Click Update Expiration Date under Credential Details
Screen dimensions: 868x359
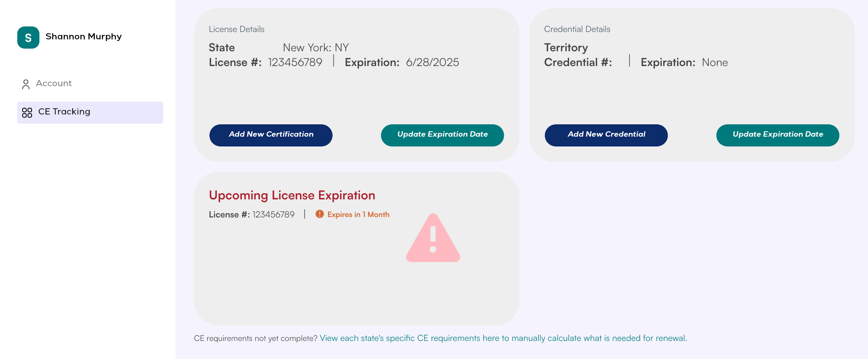coord(777,135)
